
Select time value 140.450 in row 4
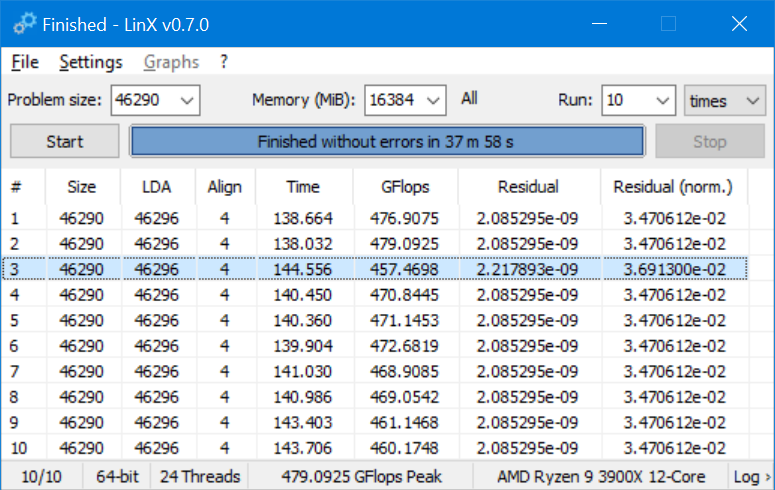pyautogui.click(x=302, y=295)
